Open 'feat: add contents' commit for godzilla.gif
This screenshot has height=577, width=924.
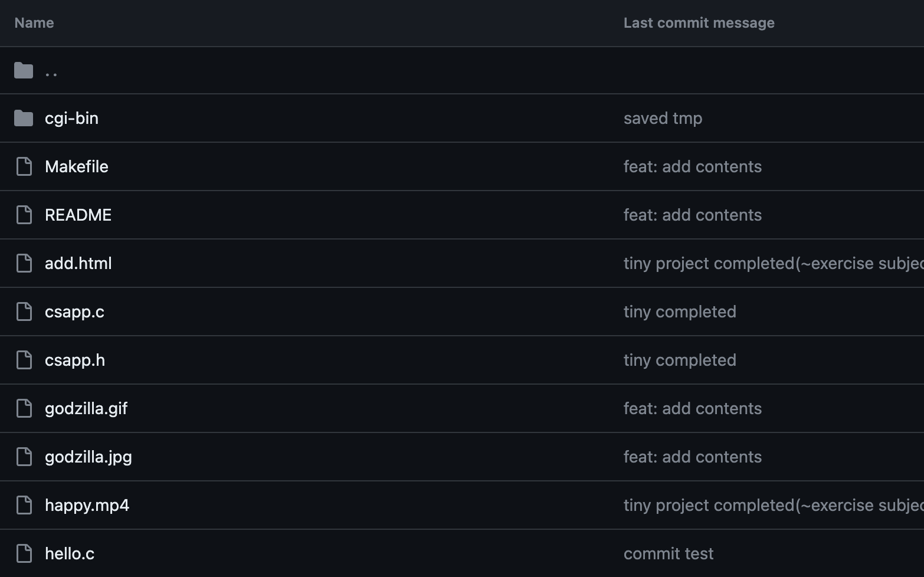(693, 408)
